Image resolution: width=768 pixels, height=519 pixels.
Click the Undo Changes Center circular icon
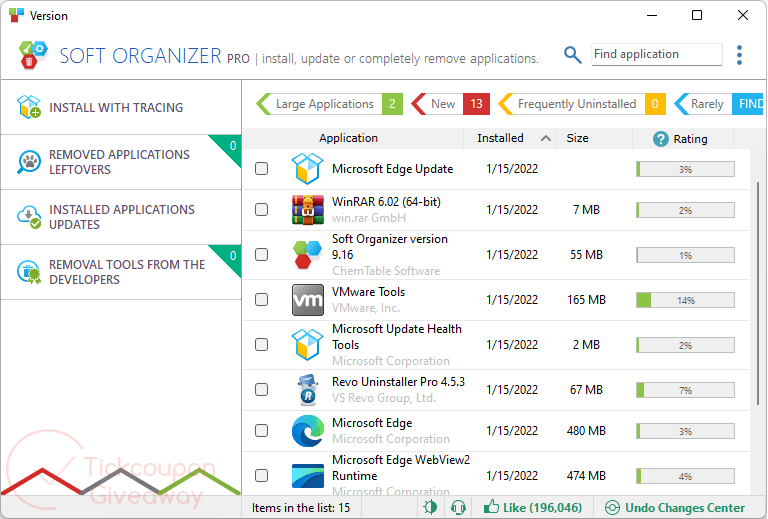tap(612, 507)
